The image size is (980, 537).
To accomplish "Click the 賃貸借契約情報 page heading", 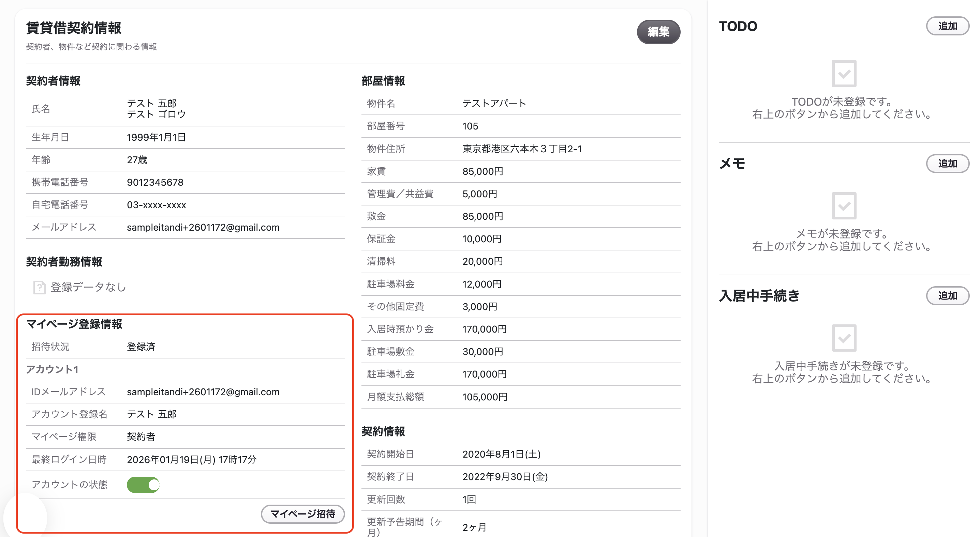I will (73, 28).
